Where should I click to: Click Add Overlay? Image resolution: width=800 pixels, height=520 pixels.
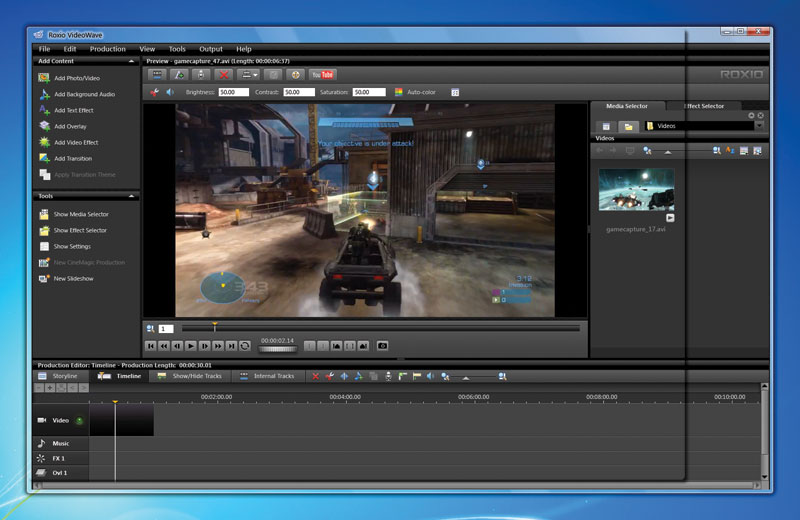pyautogui.click(x=70, y=127)
